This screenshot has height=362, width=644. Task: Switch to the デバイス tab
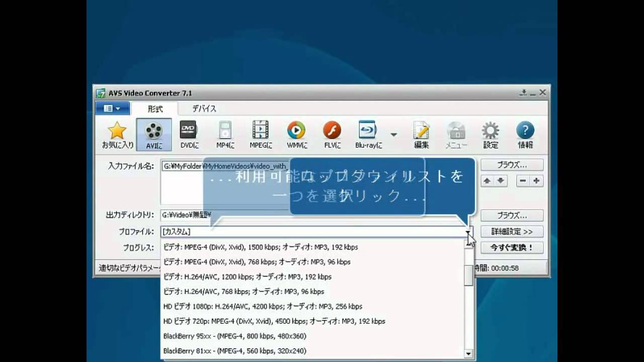[204, 109]
